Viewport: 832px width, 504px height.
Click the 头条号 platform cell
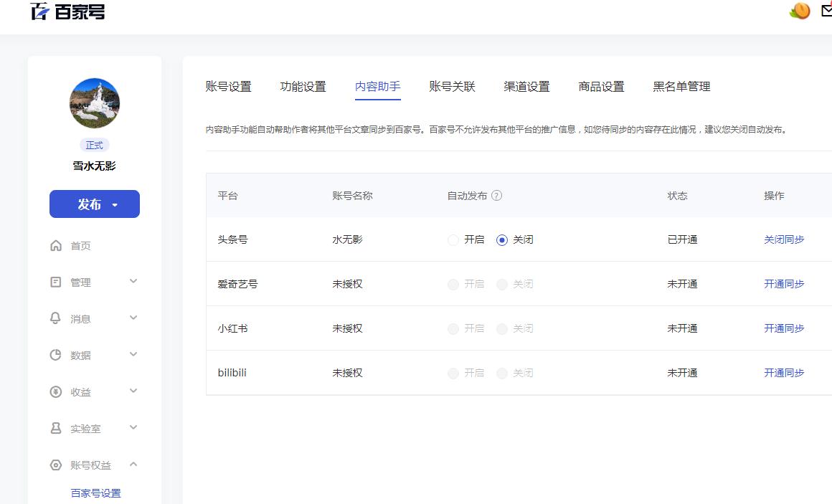[232, 239]
